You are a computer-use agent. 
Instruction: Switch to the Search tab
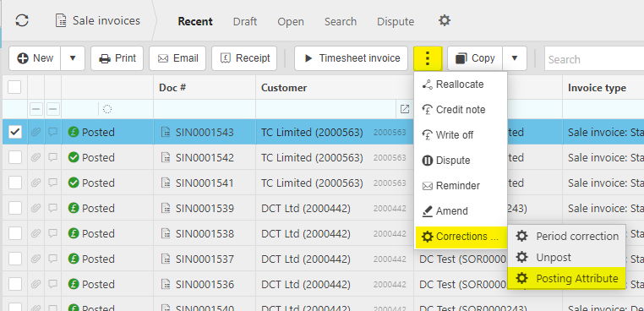(341, 21)
